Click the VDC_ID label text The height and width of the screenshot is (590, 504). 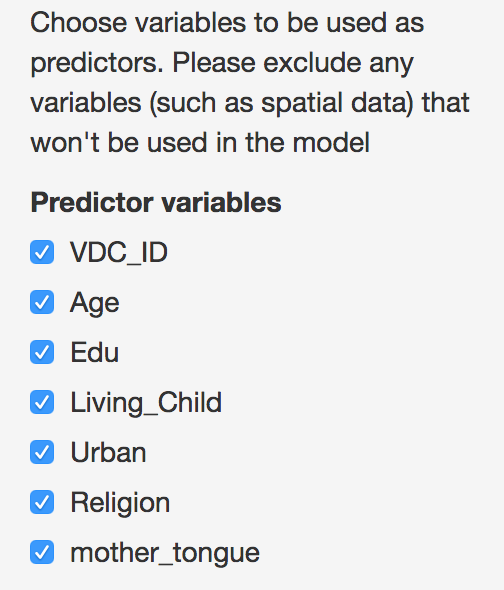click(x=119, y=253)
